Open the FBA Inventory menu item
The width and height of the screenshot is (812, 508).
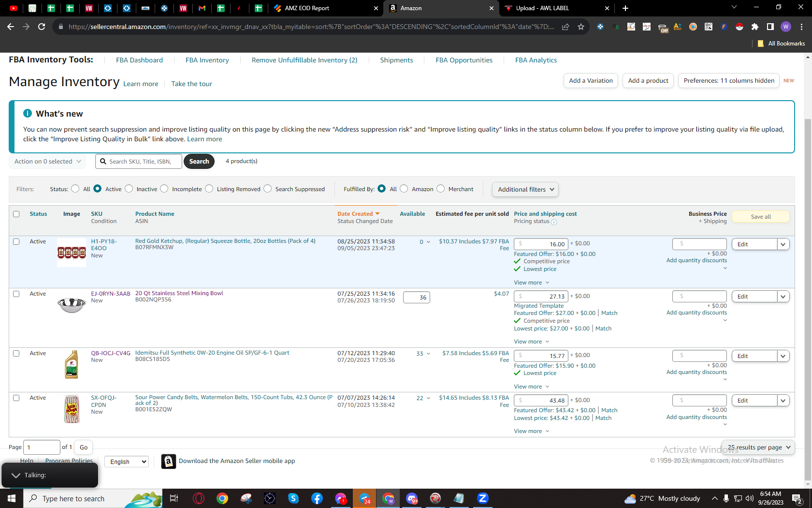[207, 60]
